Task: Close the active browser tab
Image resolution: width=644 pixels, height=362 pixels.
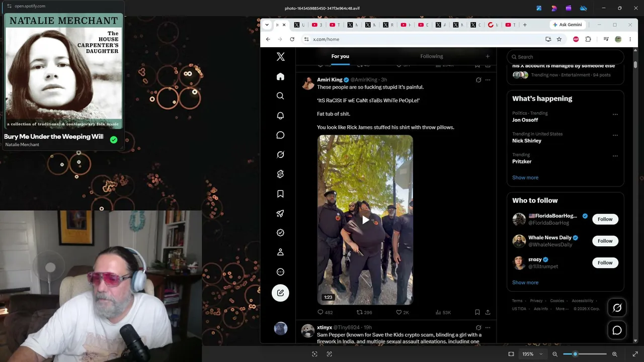Action: [284, 25]
